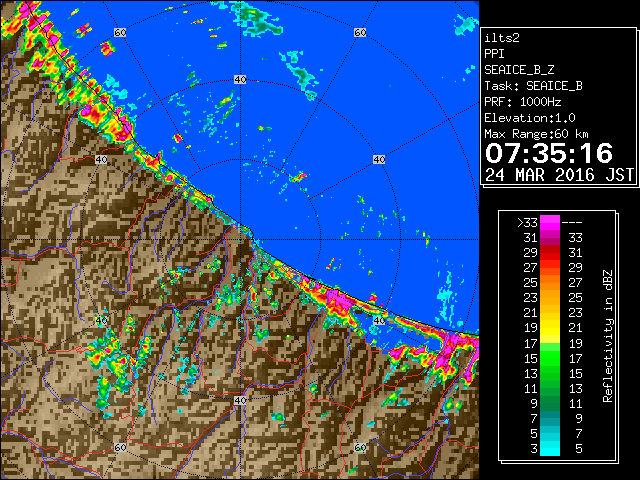The image size is (640, 480).
Task: Click the 40 km ring label due north of center
Action: pyautogui.click(x=240, y=80)
